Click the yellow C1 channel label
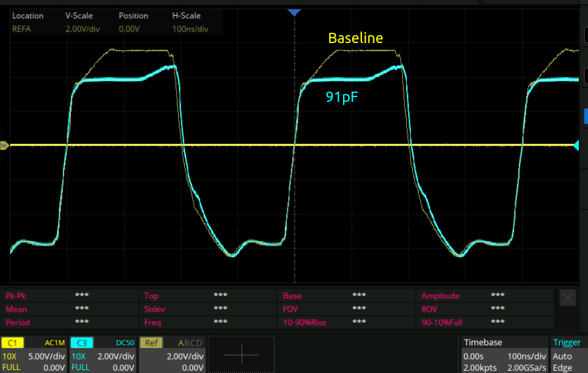Screen dimensions: 588x373 pyautogui.click(x=12, y=343)
